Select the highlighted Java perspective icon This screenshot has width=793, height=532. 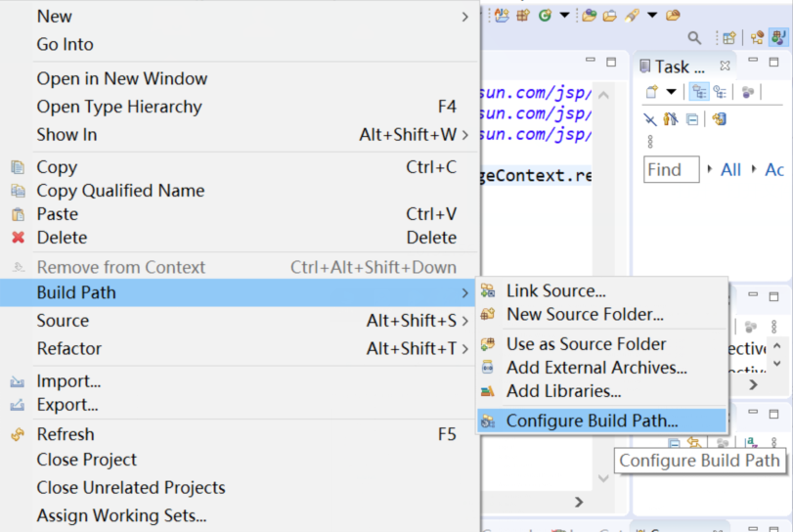click(778, 37)
